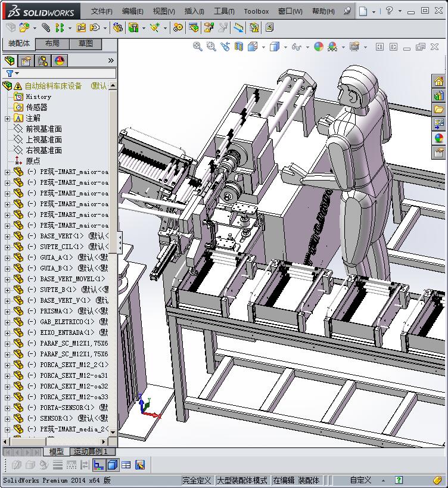Expand the GAB_ELETRICO<1> tree node
The height and width of the screenshot is (488, 448).
click(x=7, y=322)
